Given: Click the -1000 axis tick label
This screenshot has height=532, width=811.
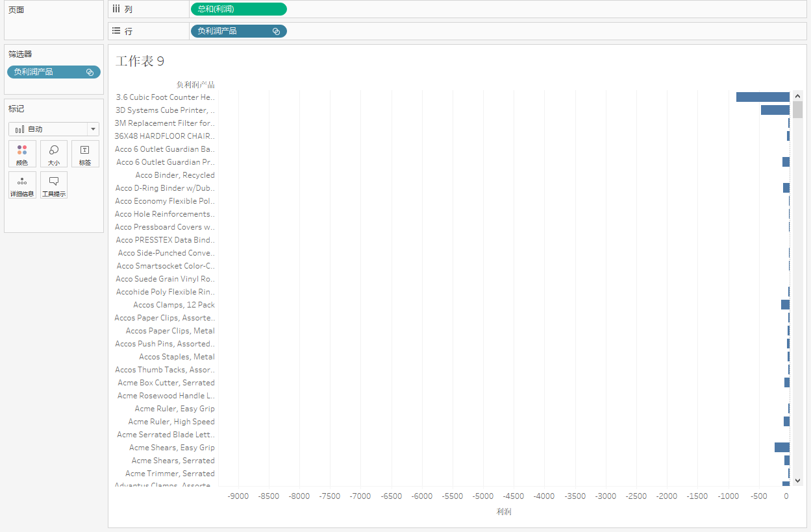Looking at the screenshot, I should [728, 496].
